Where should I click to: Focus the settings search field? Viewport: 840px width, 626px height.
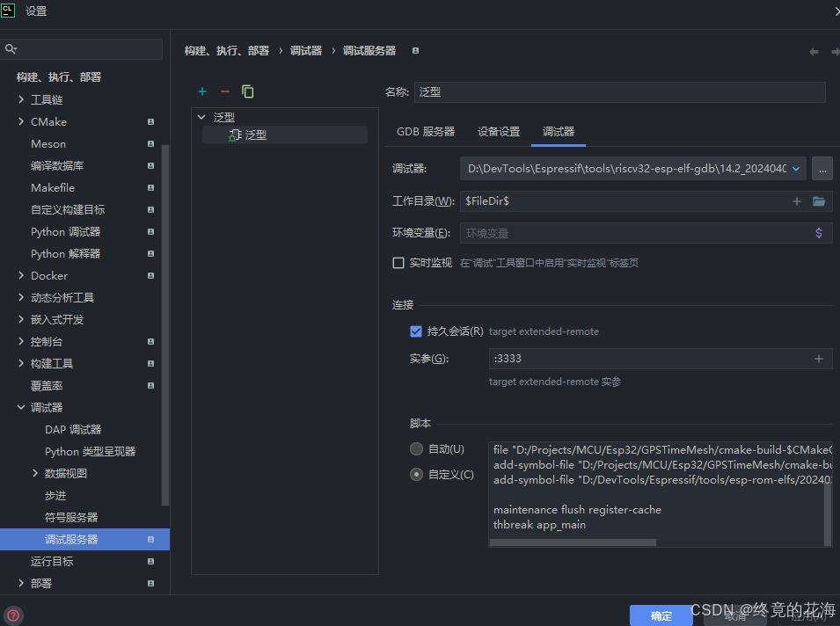(82, 49)
